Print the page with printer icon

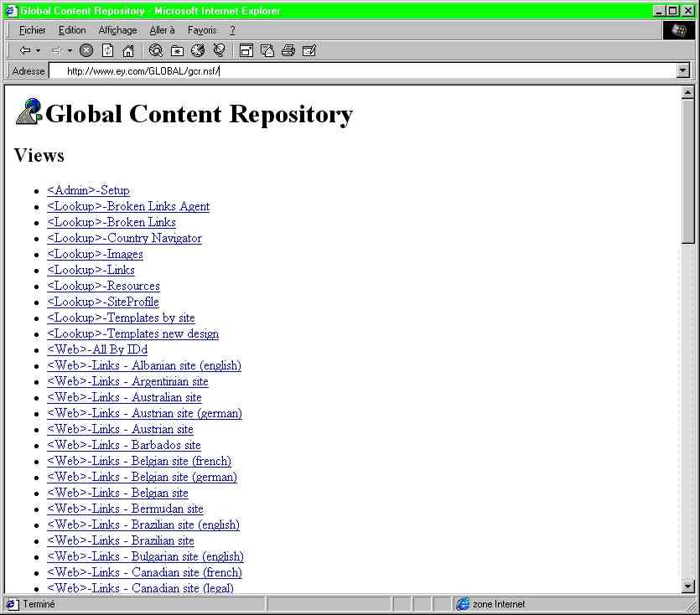(288, 50)
